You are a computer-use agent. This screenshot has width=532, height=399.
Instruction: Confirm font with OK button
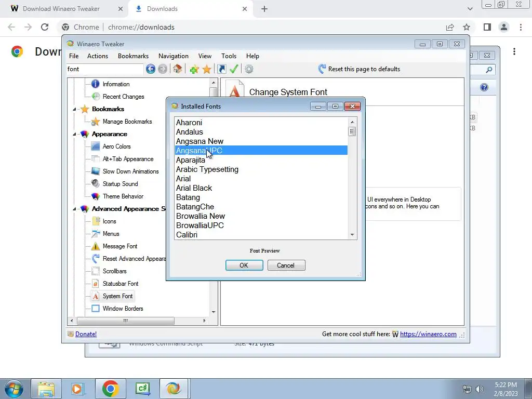coord(244,265)
